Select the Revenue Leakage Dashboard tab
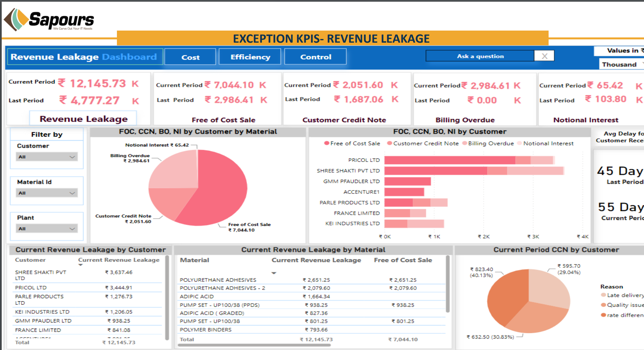644x350 pixels. pos(85,57)
